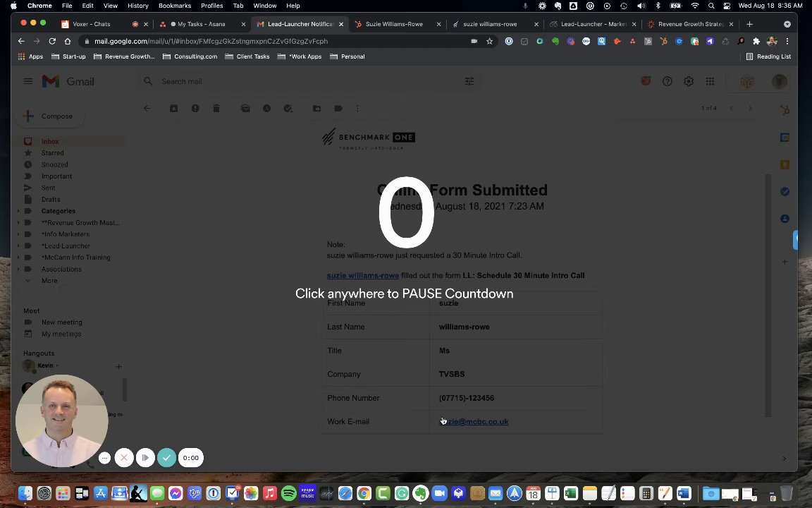Switch to My Tasks - Asana tab
812x508 pixels.
coord(202,24)
